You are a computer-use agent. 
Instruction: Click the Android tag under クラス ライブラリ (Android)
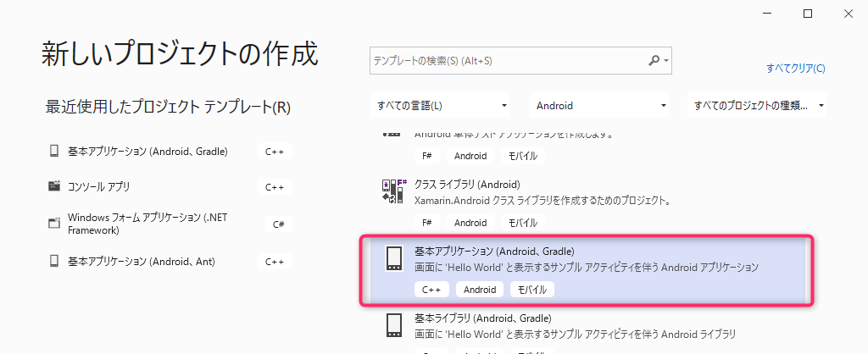pyautogui.click(x=470, y=223)
